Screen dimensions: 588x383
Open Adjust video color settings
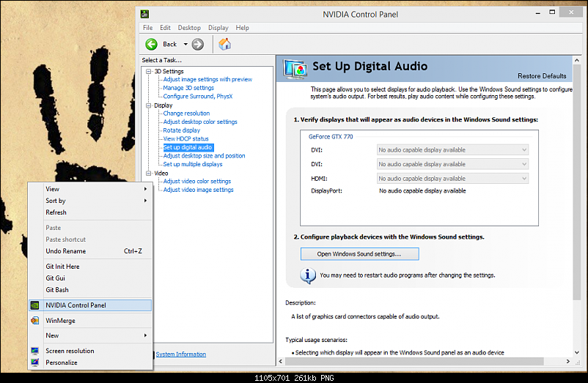pos(197,181)
